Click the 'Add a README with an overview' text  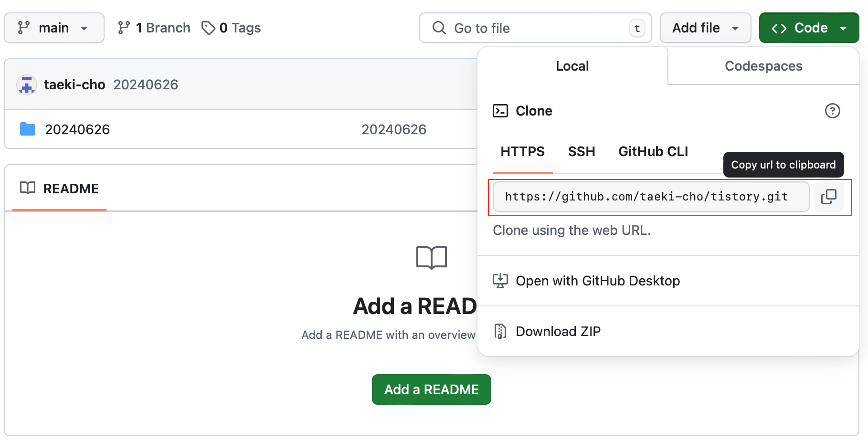pos(388,335)
